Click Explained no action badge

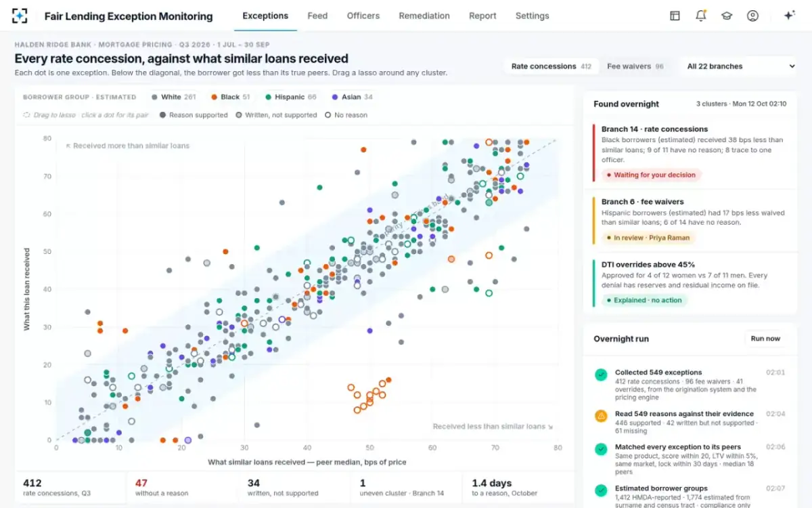pos(644,300)
